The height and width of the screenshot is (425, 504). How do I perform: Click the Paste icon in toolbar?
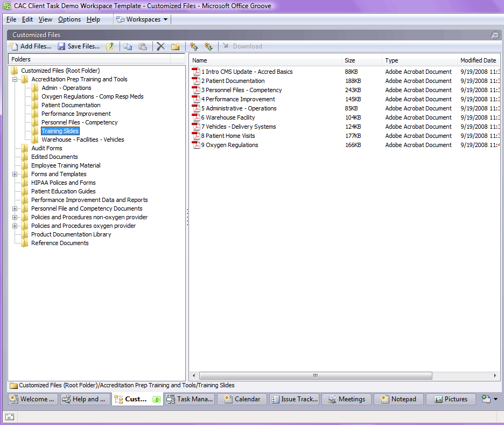[x=143, y=46]
